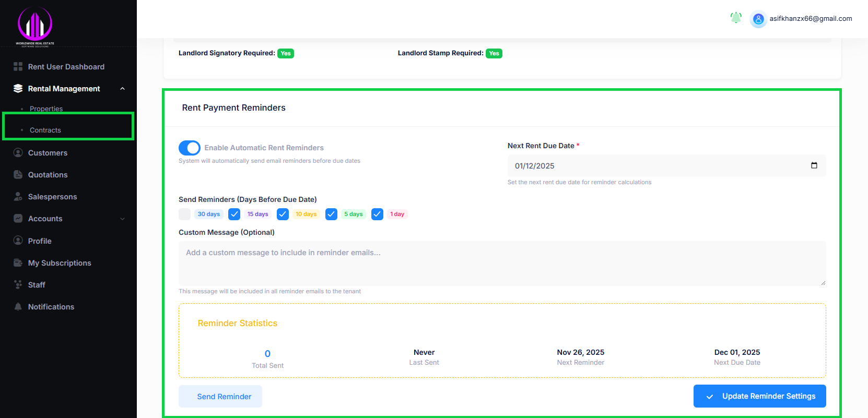
Task: Click the notification bell icon
Action: click(735, 18)
